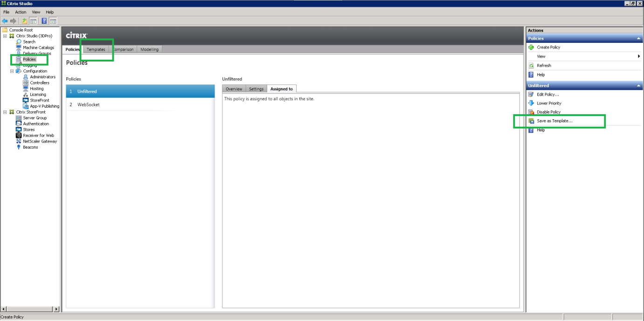
Task: Select the WebSocket policy in list
Action: click(88, 105)
